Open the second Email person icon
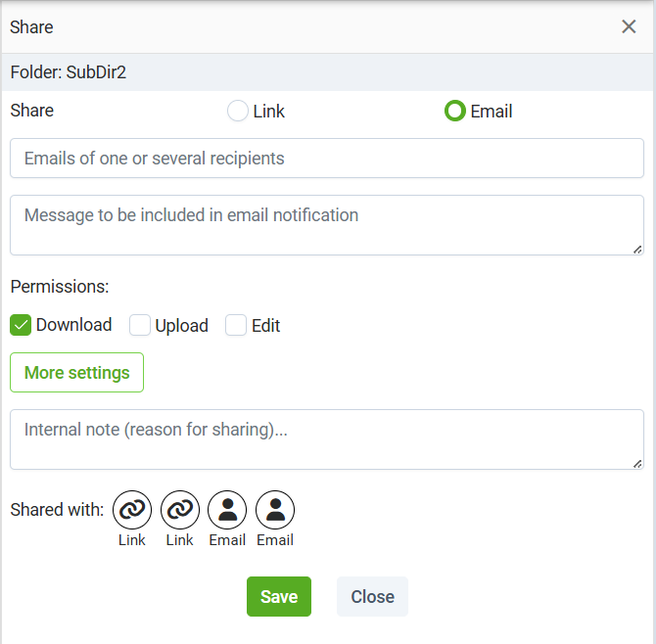The image size is (656, 644). click(x=275, y=510)
